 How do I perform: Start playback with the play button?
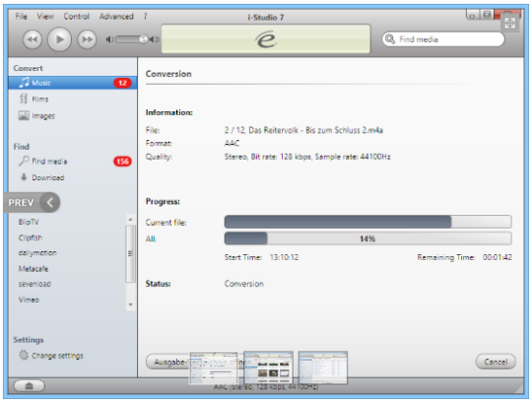(60, 39)
